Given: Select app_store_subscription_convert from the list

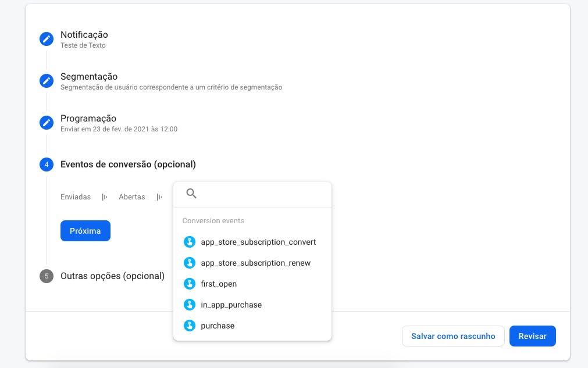Looking at the screenshot, I should point(258,242).
